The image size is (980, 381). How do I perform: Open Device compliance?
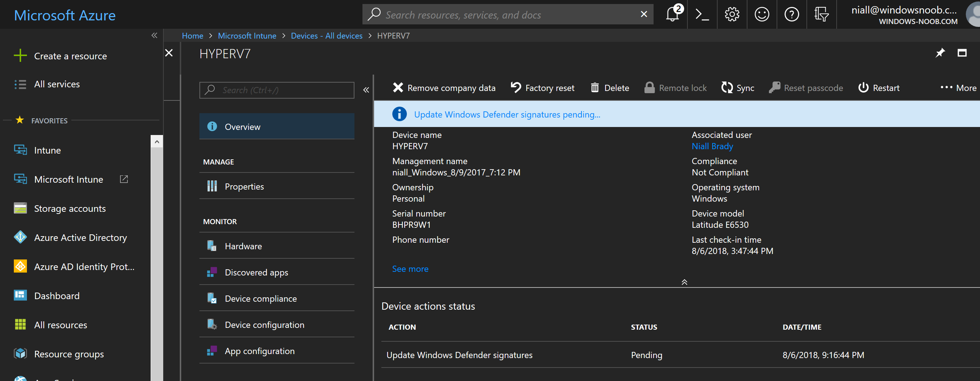tap(277, 298)
